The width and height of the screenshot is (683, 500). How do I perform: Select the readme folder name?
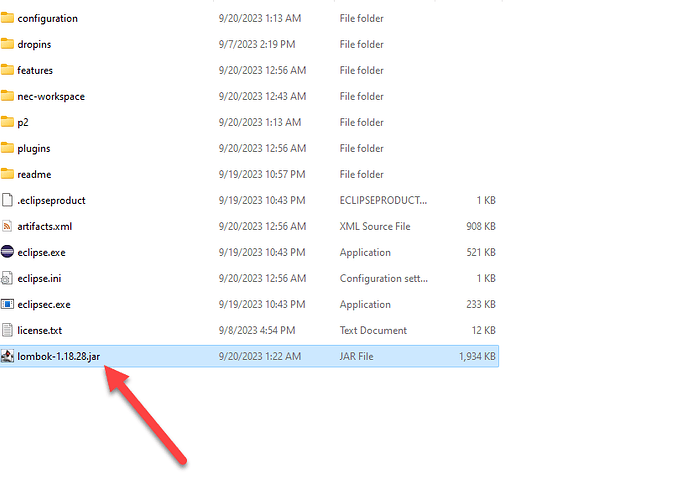coord(34,174)
